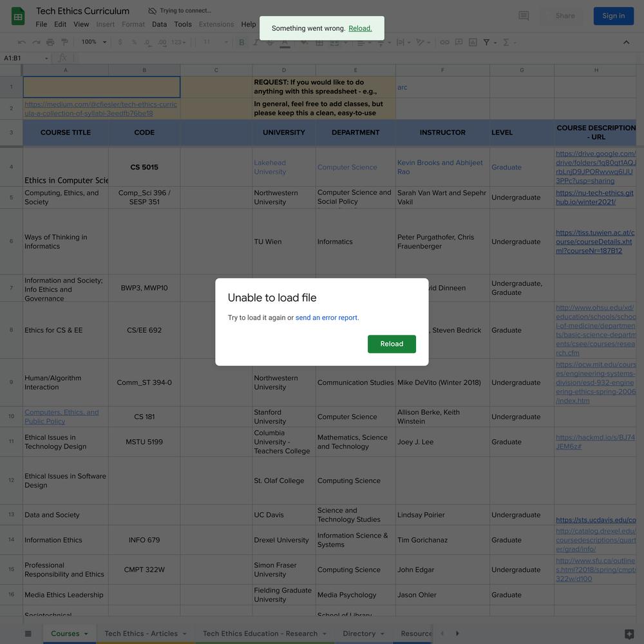Click the Explore icon at bottom right
Screen dimensions: 644x644
pyautogui.click(x=629, y=634)
